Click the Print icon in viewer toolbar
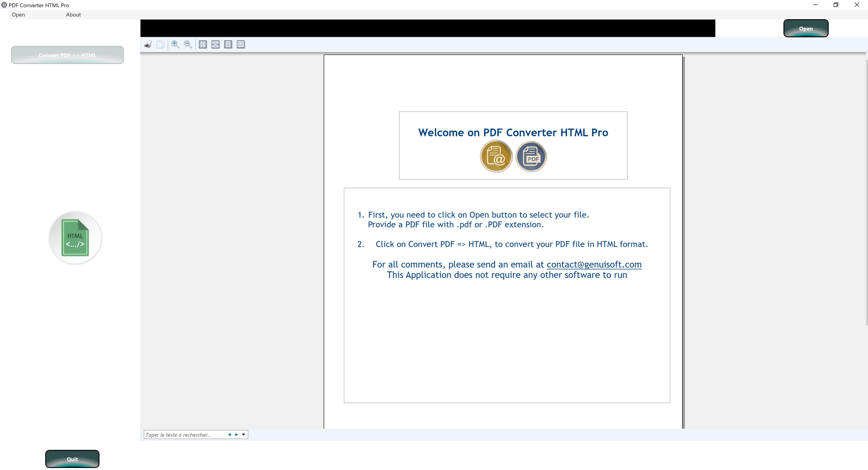Image resolution: width=868 pixels, height=470 pixels. [x=148, y=45]
